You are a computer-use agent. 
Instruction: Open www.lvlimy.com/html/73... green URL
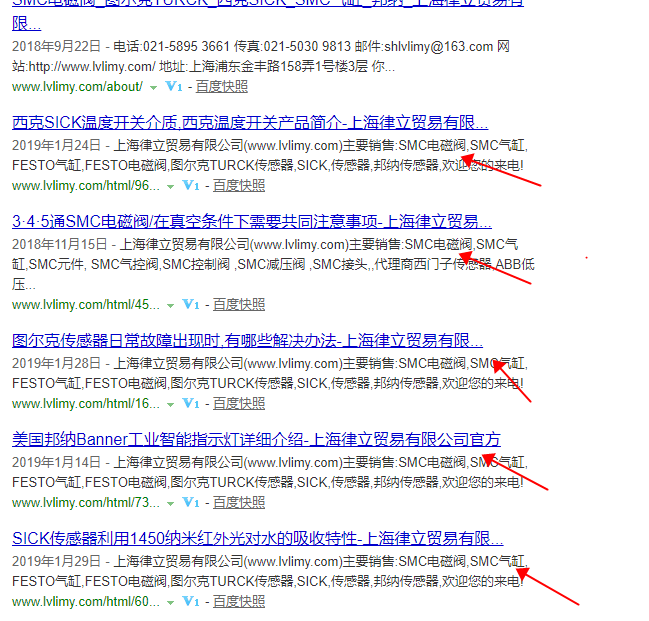coord(86,503)
